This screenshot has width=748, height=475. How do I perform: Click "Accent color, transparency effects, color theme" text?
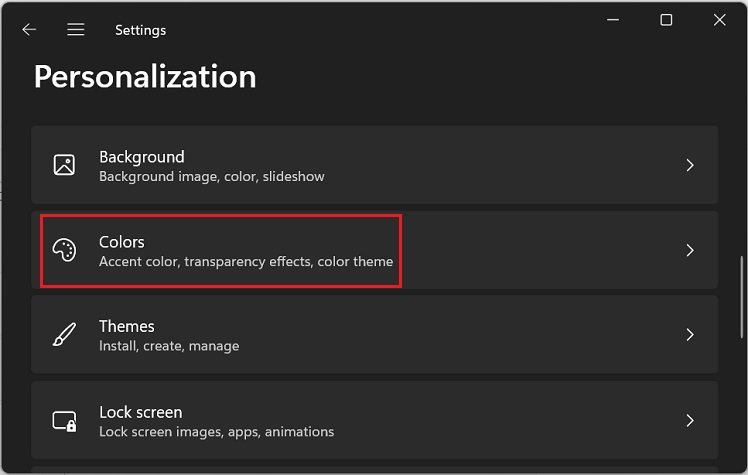[246, 262]
